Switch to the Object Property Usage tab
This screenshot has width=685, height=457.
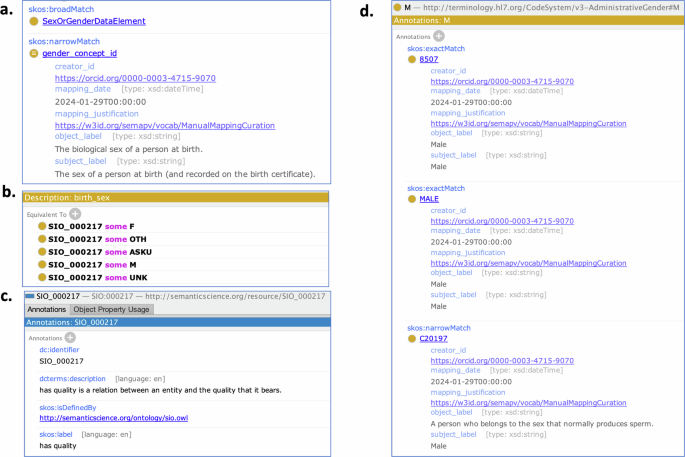[x=111, y=310]
